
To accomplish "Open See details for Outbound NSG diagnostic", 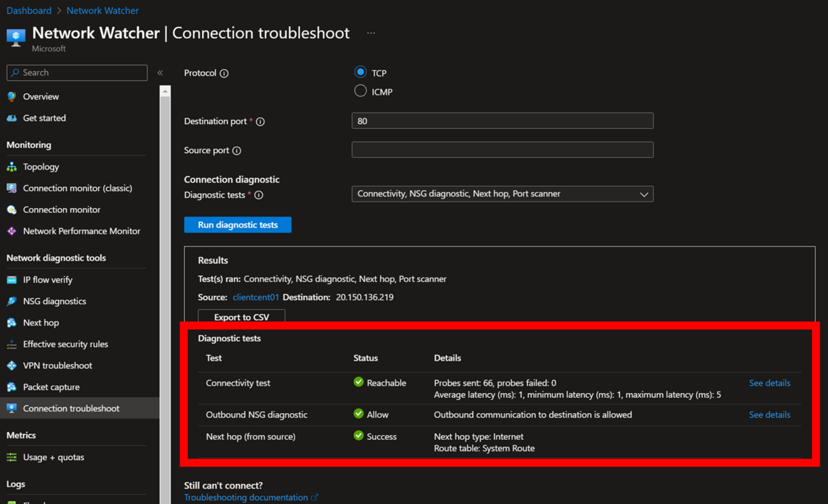I will (x=769, y=414).
